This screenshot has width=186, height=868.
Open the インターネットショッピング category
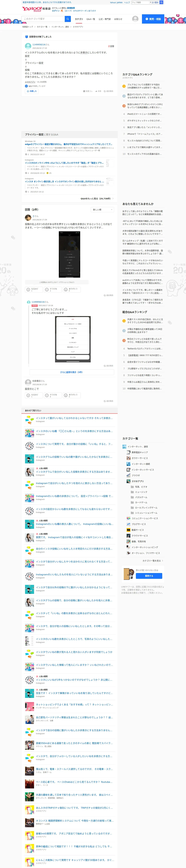click(142, 547)
